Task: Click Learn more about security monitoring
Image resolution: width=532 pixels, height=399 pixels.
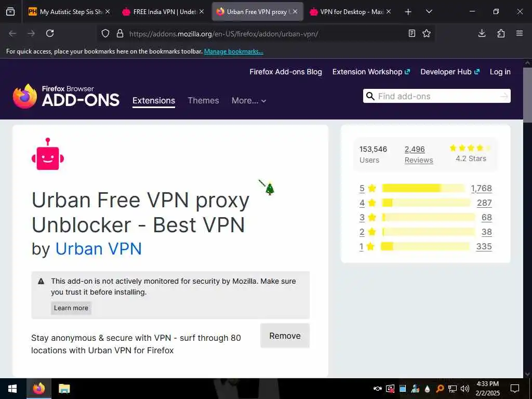Action: click(x=71, y=308)
